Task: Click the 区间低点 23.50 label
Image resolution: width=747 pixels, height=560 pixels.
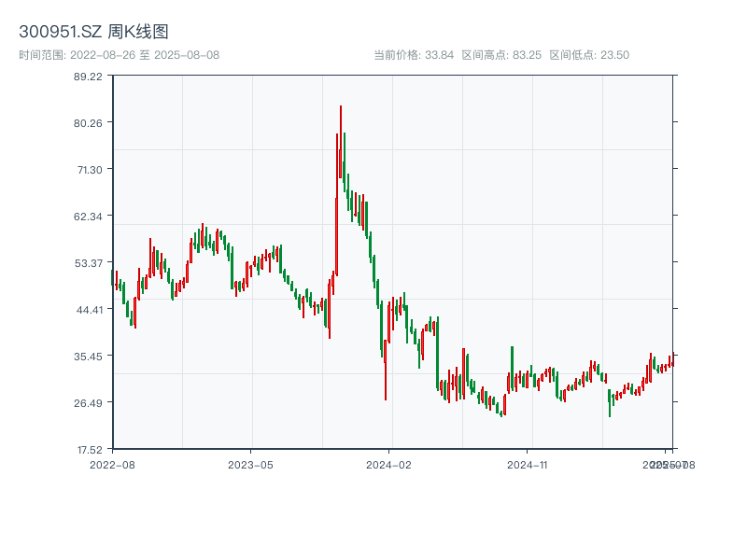Action: 589,55
